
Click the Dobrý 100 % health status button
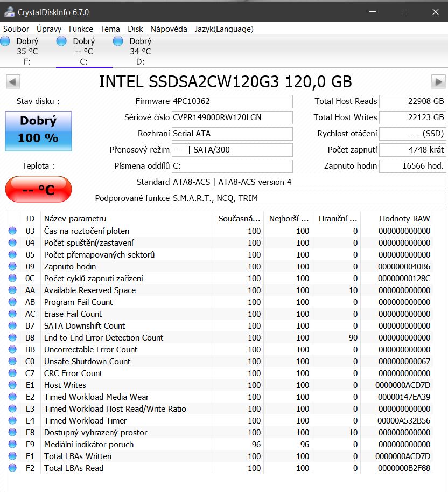pos(38,131)
